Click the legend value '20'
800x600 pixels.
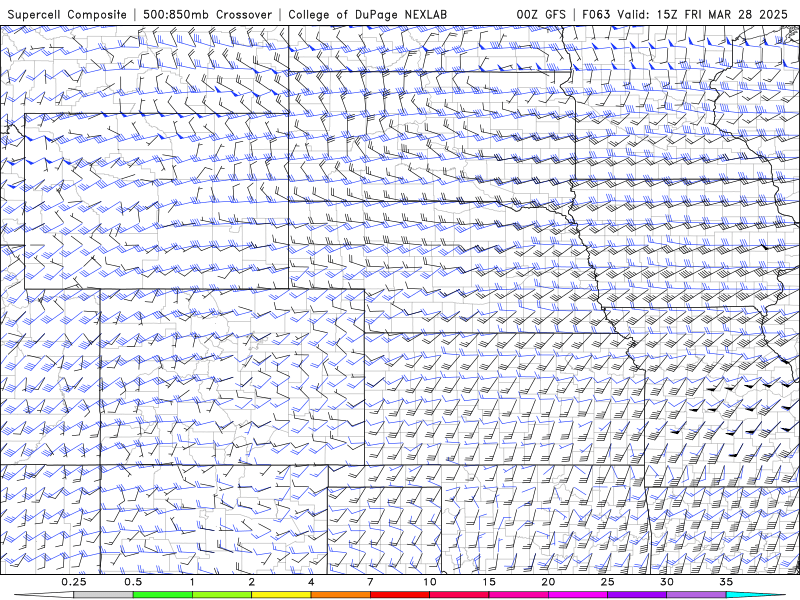(548, 582)
